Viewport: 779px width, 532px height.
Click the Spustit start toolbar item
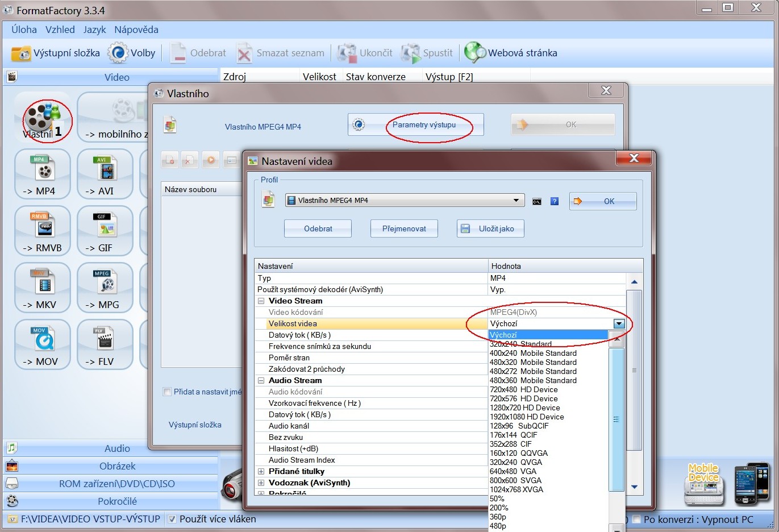pyautogui.click(x=427, y=53)
